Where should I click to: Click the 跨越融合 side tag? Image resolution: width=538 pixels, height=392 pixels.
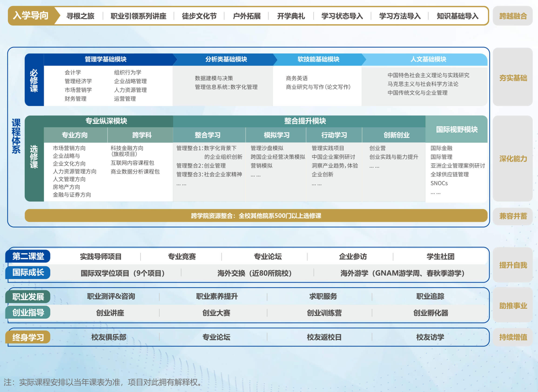[513, 16]
